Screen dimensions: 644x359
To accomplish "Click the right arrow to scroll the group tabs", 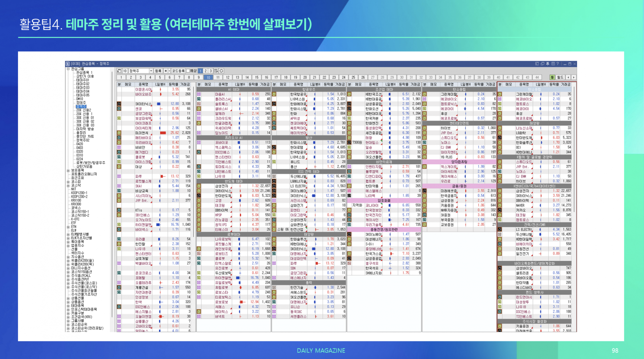I will [x=573, y=77].
